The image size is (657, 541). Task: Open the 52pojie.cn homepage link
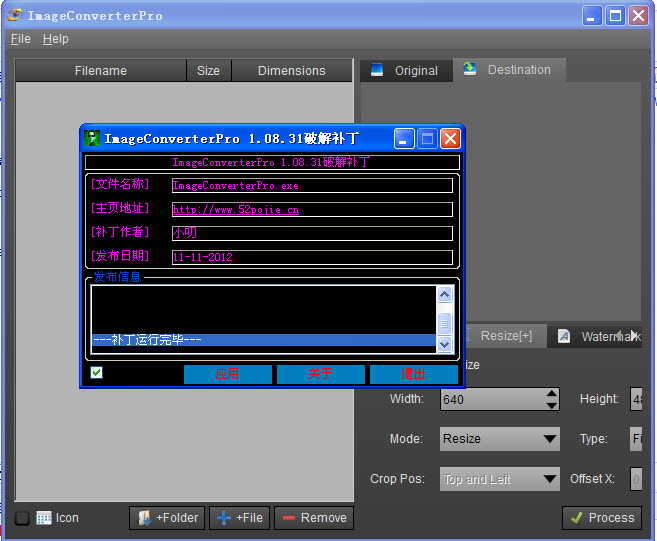tap(235, 210)
